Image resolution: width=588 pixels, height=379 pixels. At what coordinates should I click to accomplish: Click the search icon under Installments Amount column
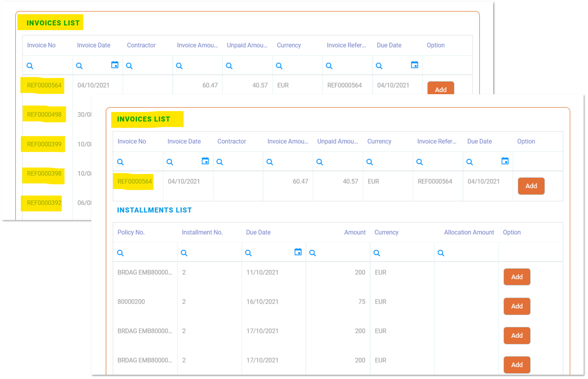pyautogui.click(x=312, y=253)
